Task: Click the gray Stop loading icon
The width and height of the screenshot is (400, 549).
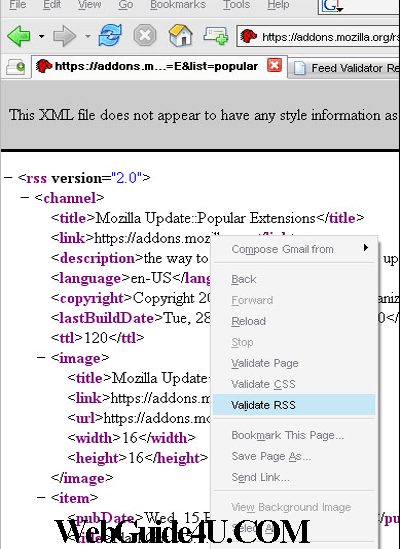Action: 145,35
